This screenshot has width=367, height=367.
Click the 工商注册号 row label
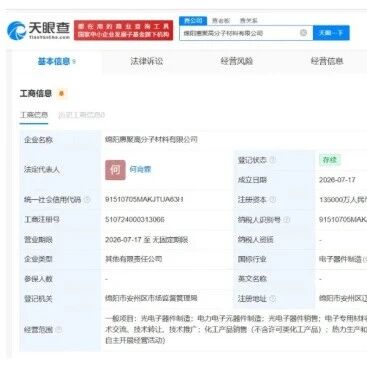pyautogui.click(x=42, y=220)
